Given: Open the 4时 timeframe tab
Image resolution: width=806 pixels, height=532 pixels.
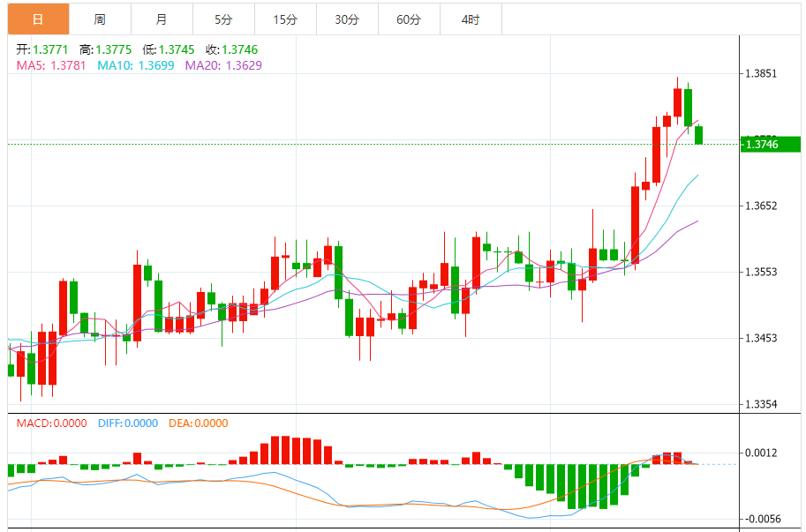Looking at the screenshot, I should (x=471, y=19).
